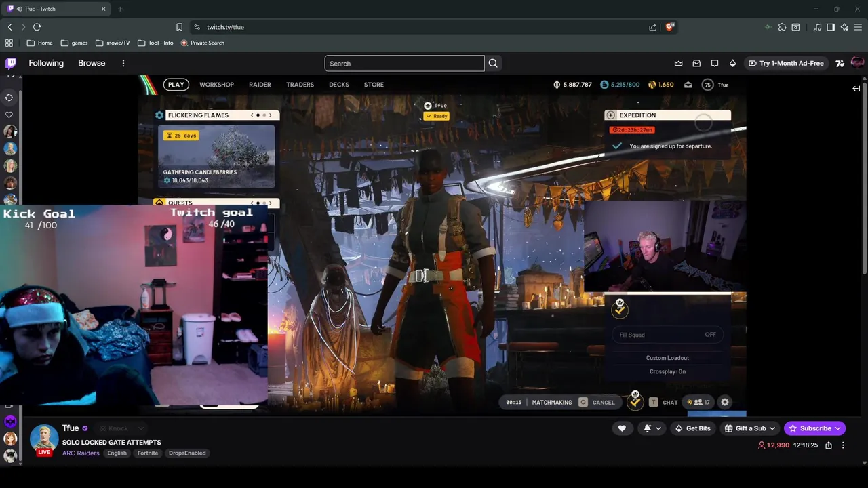
Task: Click the heart follow button under stream
Action: (x=622, y=428)
